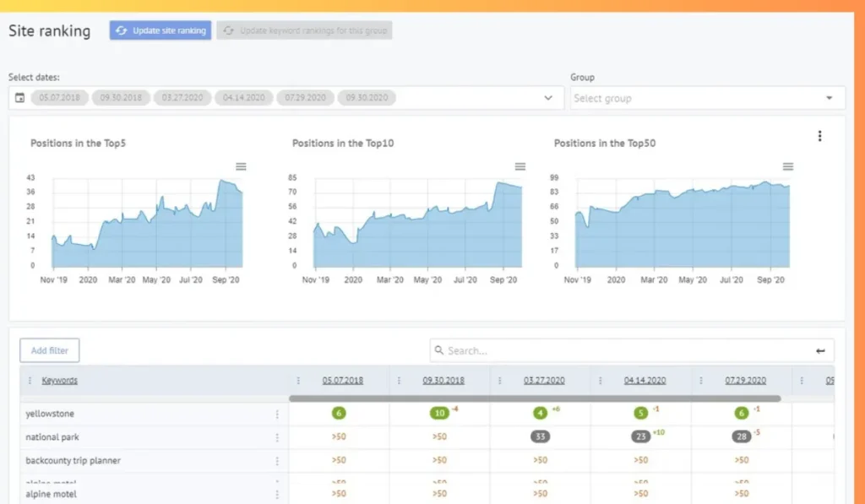Viewport: 865px width, 504px height.
Task: Open the Top10 chart hamburger menu
Action: 520,166
